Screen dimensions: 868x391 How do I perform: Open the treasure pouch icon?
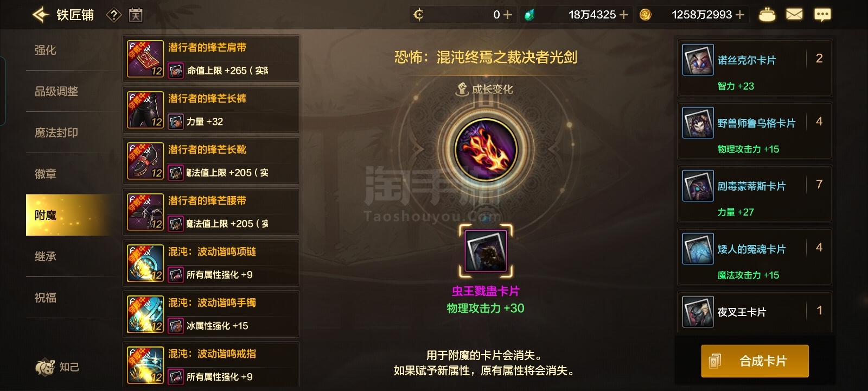pos(767,15)
